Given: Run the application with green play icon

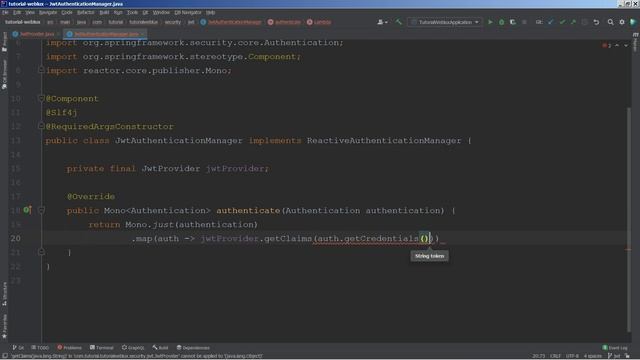Looking at the screenshot, I should 490,22.
